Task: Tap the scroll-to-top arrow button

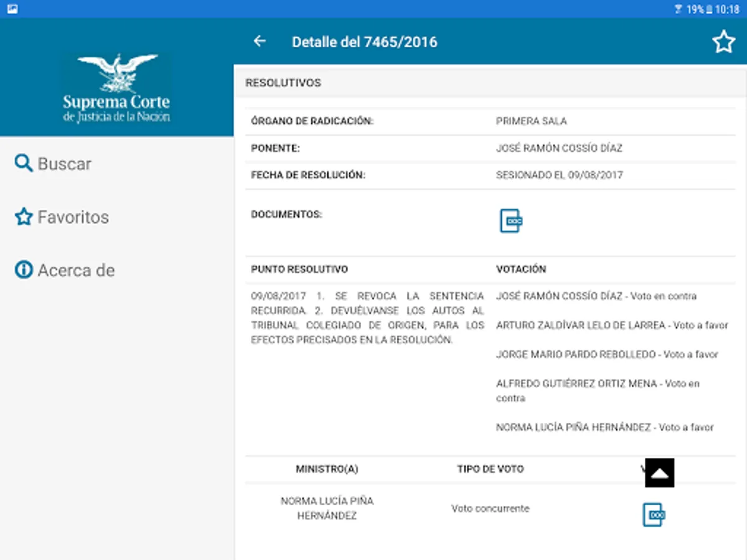Action: 660,473
